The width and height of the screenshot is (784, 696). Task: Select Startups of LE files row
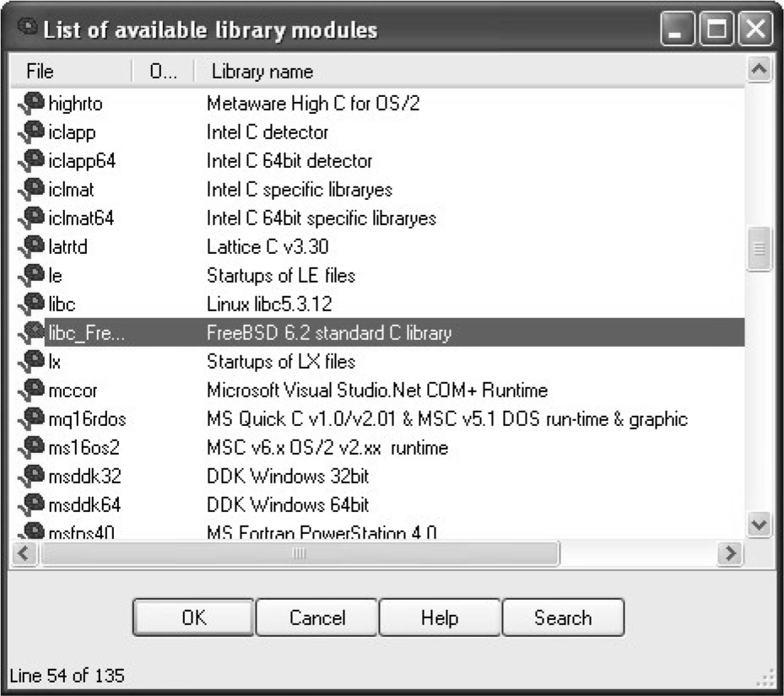point(378,276)
